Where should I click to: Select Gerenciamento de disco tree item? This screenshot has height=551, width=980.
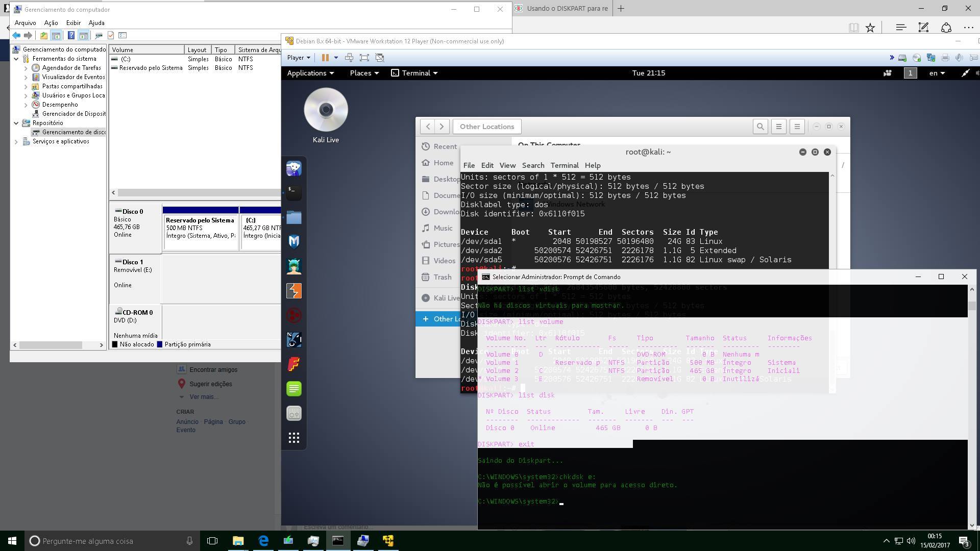pyautogui.click(x=74, y=132)
